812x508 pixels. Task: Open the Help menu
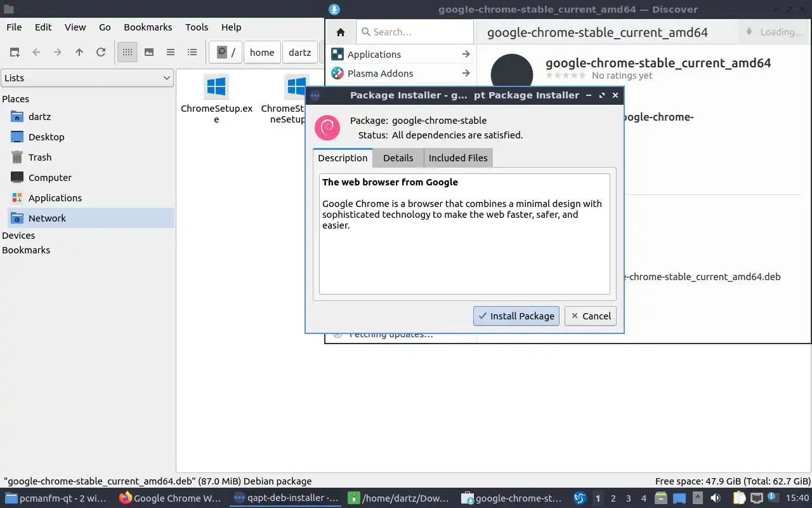coord(232,27)
